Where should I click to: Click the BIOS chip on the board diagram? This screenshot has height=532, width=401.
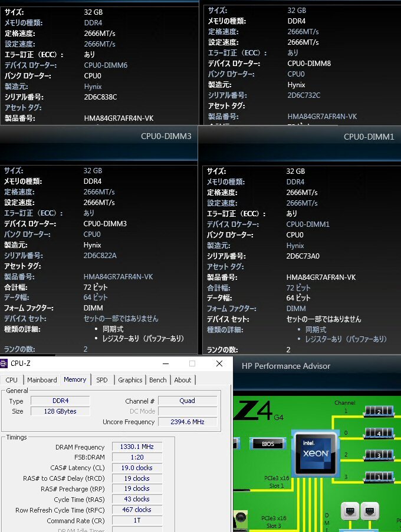(268, 444)
